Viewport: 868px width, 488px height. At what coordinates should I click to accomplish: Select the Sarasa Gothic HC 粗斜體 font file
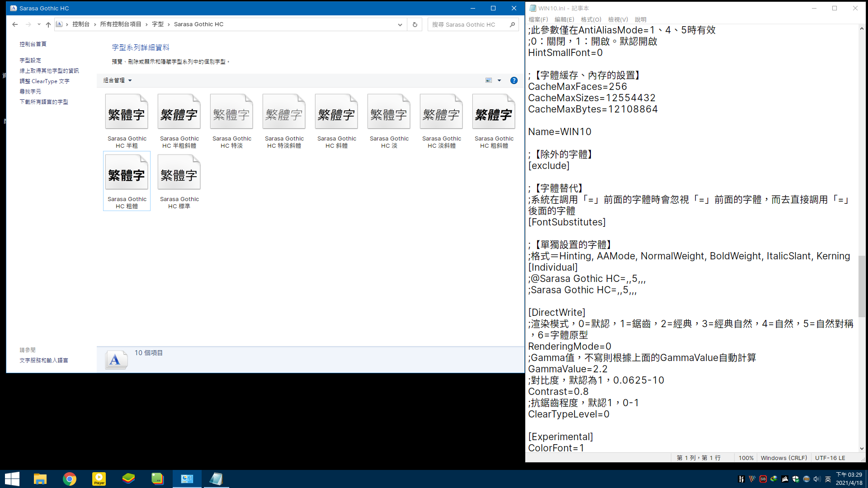[494, 121]
